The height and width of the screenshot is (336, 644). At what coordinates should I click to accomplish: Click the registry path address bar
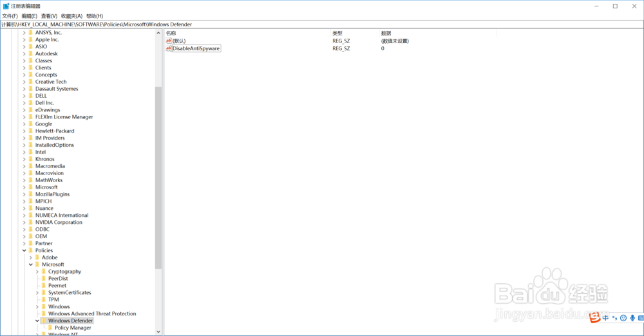pos(322,24)
